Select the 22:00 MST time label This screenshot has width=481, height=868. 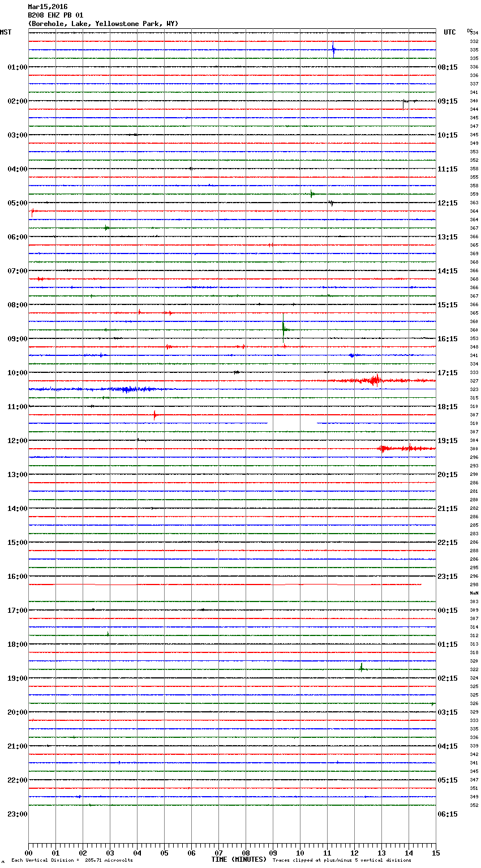point(17,780)
